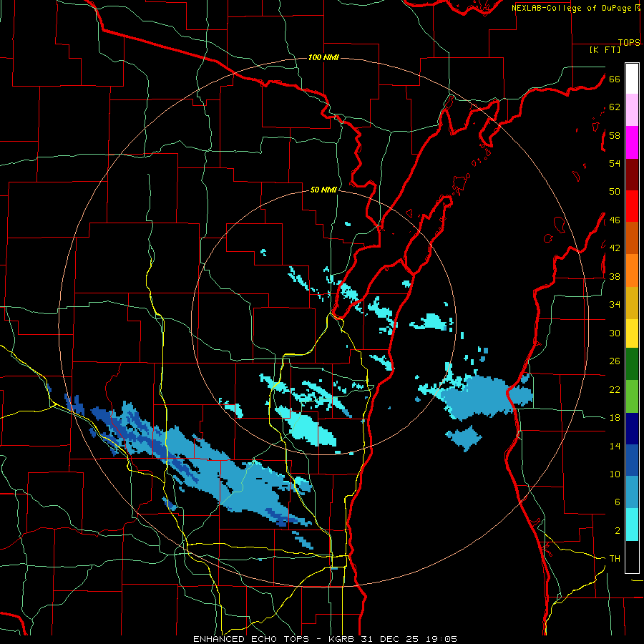Click the cyan swatch between 6 and 2
Viewport: 644px width, 644px height.
632,524
